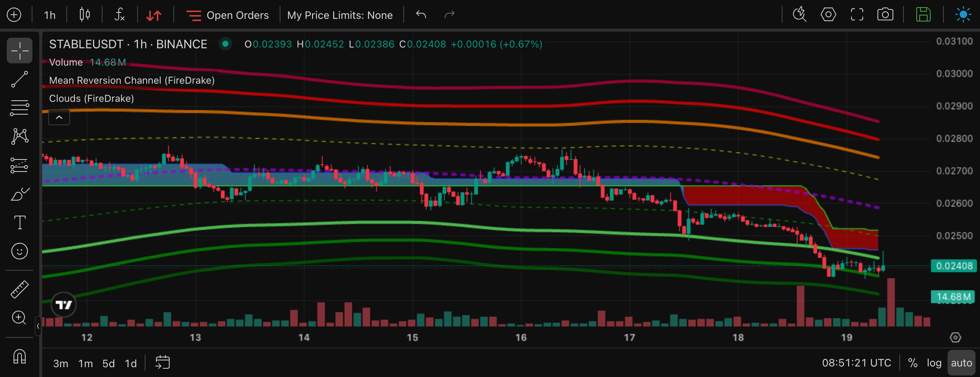
Task: Select the forecasting and measurement tools icon
Action: coord(19,166)
